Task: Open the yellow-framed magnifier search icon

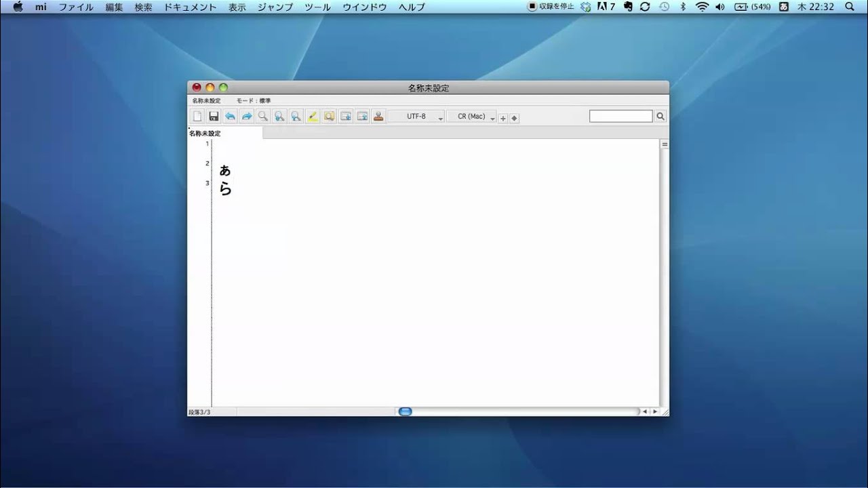Action: point(329,116)
